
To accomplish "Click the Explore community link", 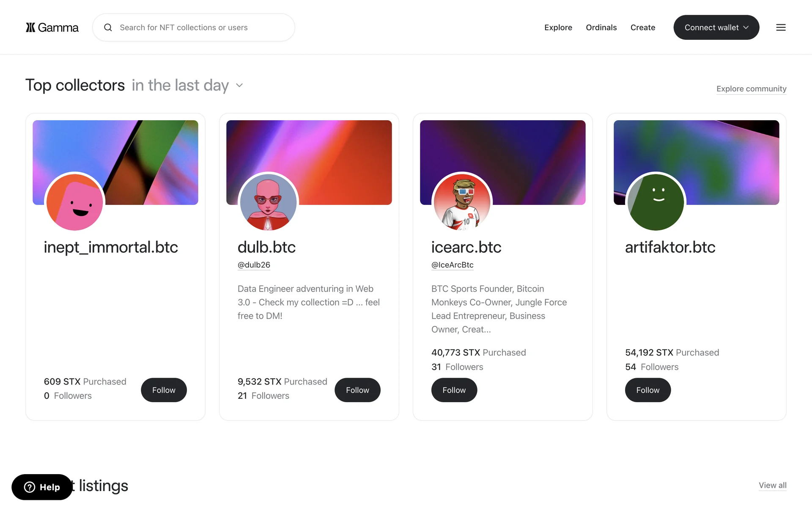I will pos(751,89).
